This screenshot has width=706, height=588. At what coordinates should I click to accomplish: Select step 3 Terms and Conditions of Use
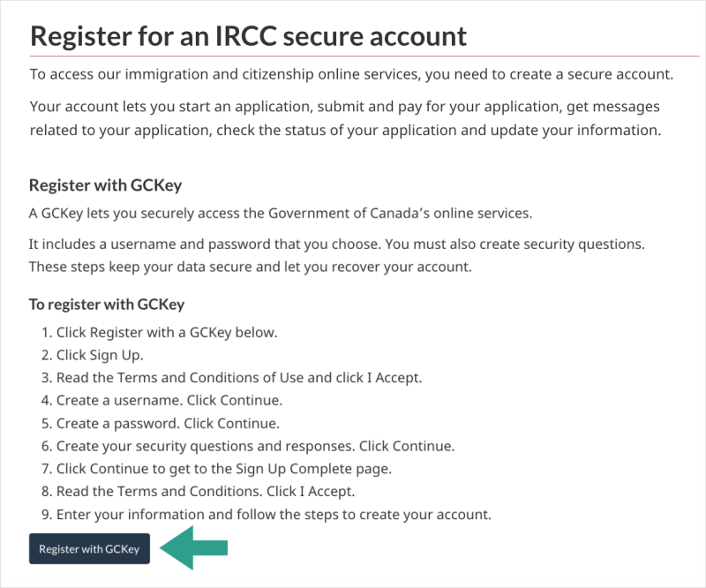click(232, 378)
